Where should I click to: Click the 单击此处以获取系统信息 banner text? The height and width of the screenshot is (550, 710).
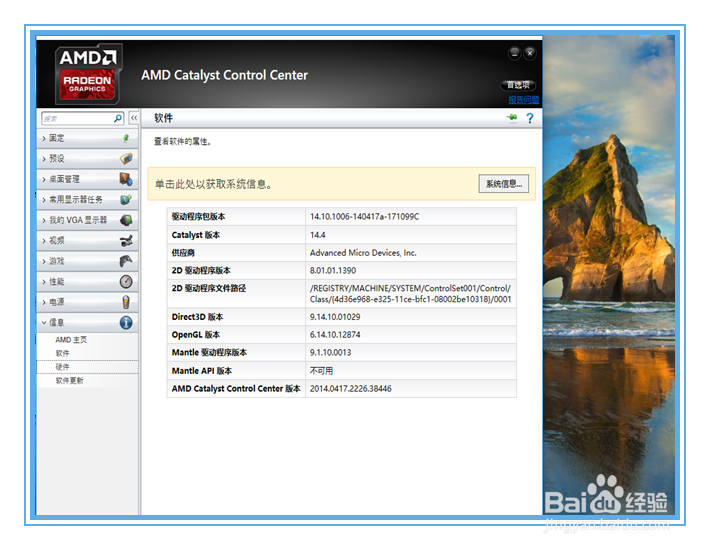point(213,184)
